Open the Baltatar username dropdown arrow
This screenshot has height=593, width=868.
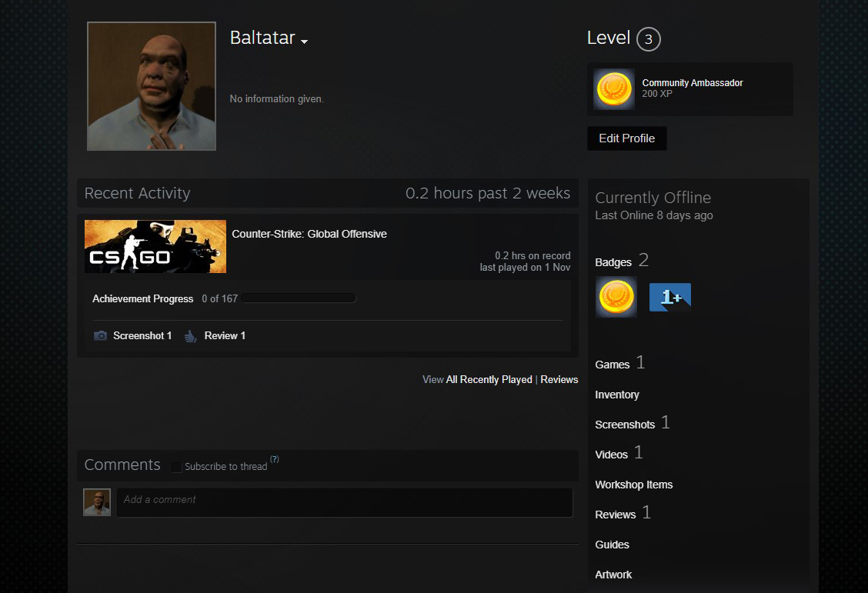click(304, 42)
